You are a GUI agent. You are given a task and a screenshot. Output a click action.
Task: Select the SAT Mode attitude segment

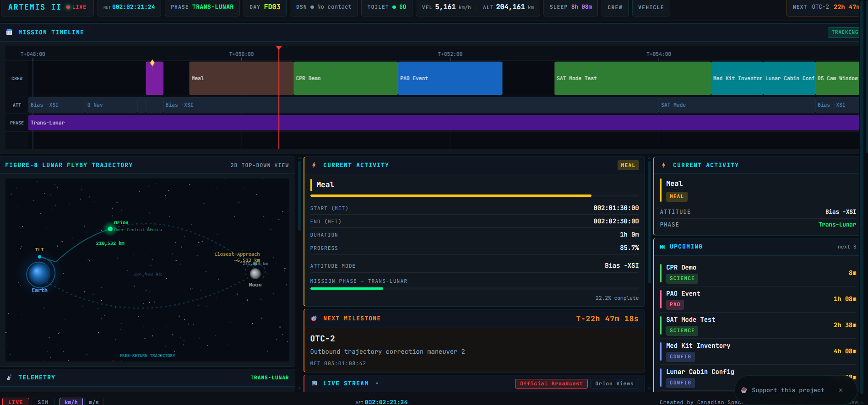point(737,105)
